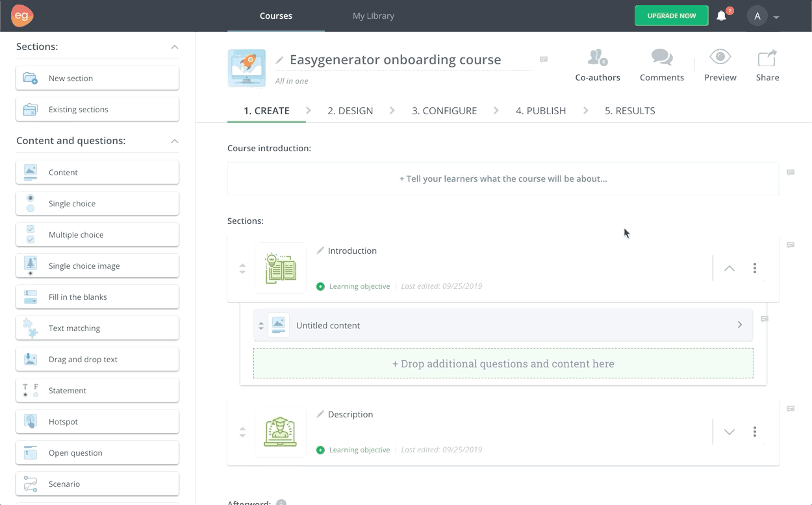
Task: Click the Description section title
Action: 350,414
